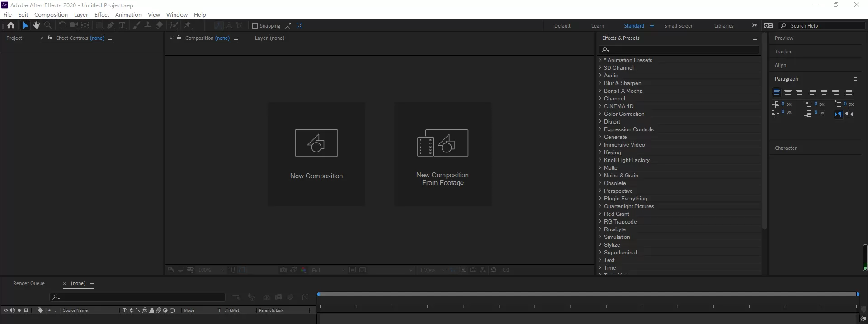This screenshot has width=868, height=324.
Task: Select the Hand tool
Action: pyautogui.click(x=37, y=25)
